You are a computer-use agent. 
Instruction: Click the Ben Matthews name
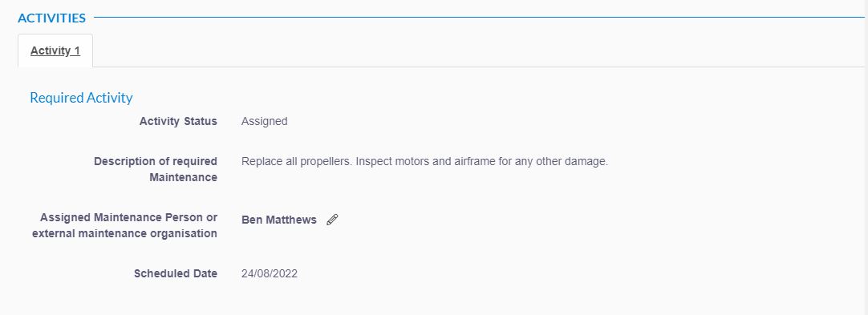point(279,220)
